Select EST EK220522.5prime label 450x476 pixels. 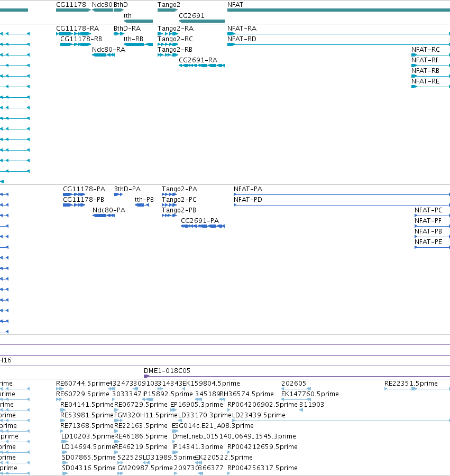coord(224,458)
